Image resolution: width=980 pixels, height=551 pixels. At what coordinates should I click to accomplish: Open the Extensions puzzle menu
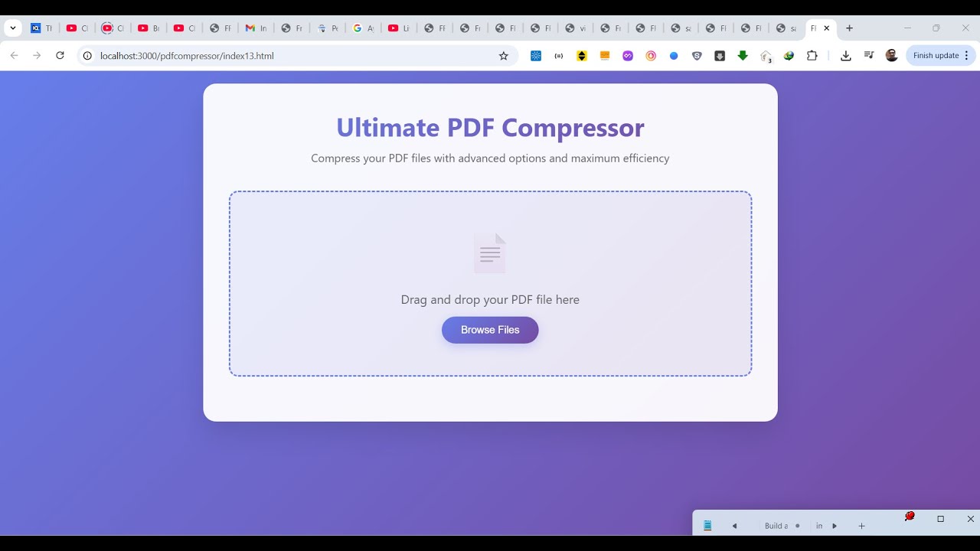point(812,56)
